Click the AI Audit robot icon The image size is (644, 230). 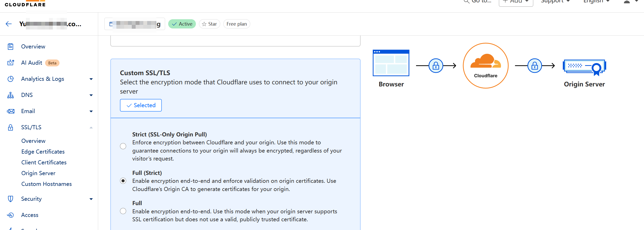pos(11,63)
